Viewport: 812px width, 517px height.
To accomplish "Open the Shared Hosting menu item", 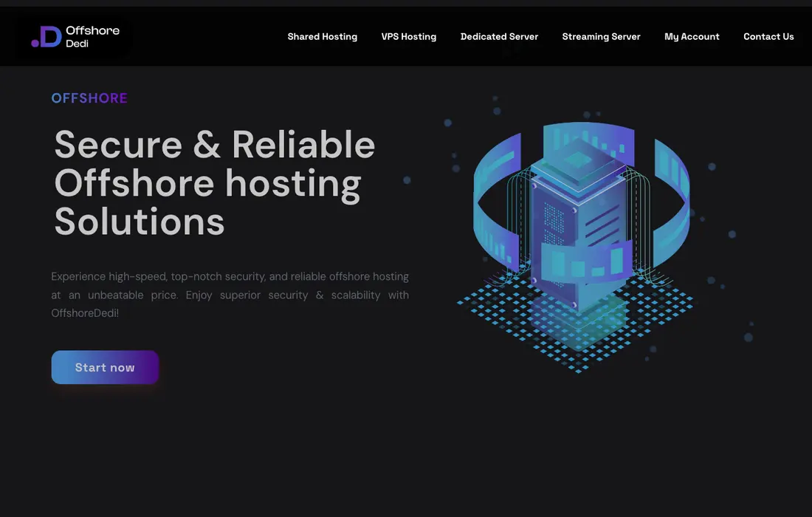I will click(x=322, y=37).
